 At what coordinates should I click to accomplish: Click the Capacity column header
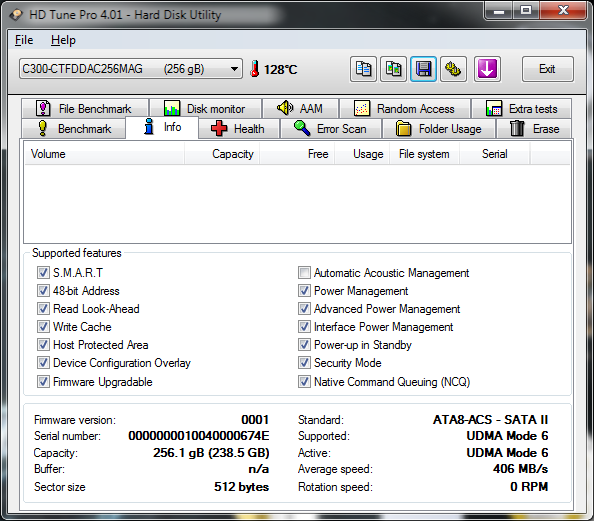222,154
